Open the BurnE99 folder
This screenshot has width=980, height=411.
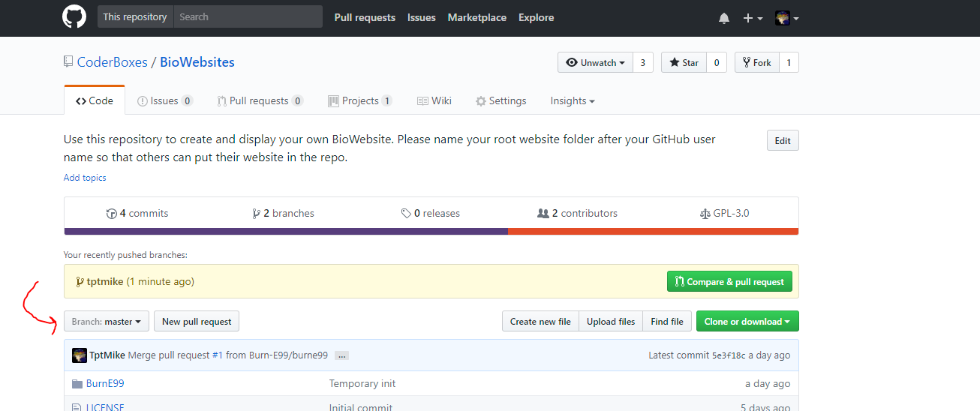point(105,383)
